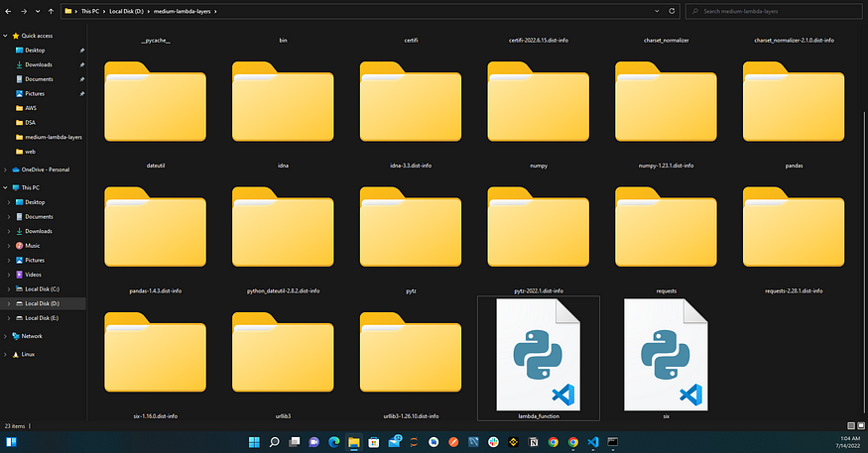The height and width of the screenshot is (453, 868).
Task: Click the 23 items status text
Action: [x=15, y=426]
